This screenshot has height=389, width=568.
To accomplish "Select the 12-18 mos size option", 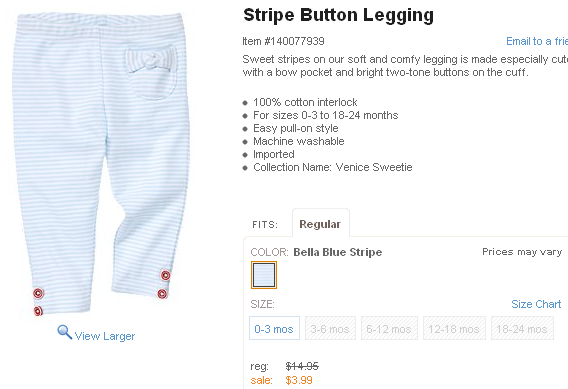I will (454, 328).
